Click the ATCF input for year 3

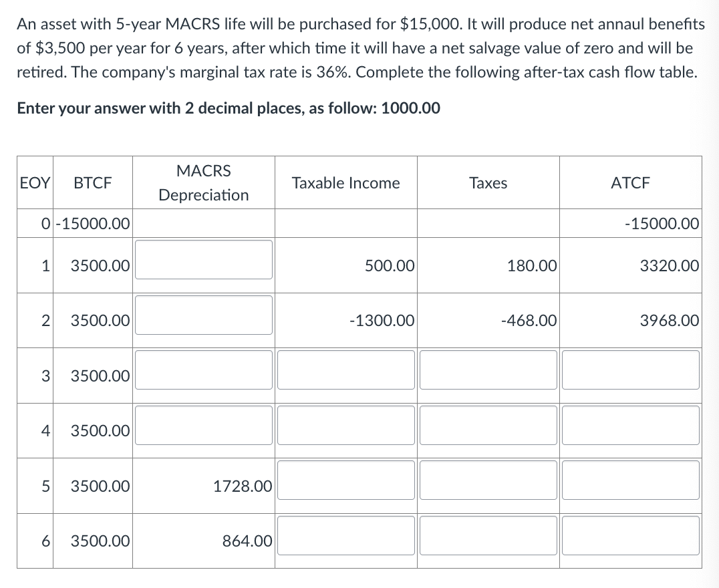pos(631,370)
